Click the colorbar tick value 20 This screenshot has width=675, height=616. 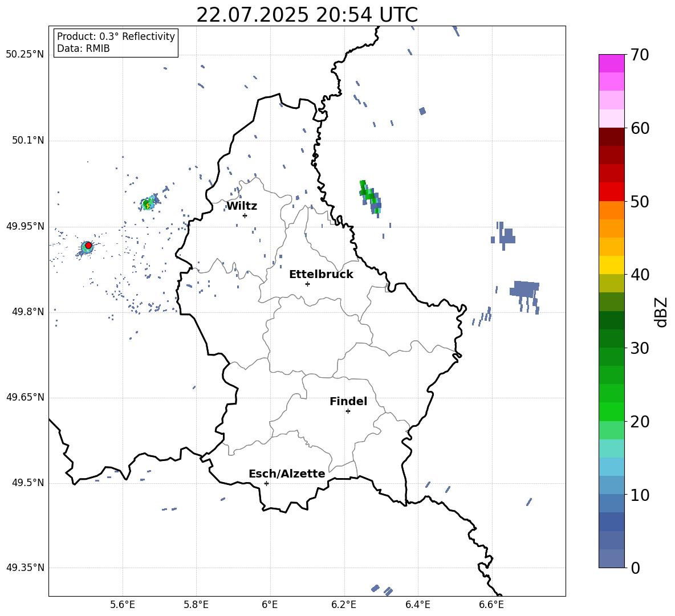(x=640, y=422)
